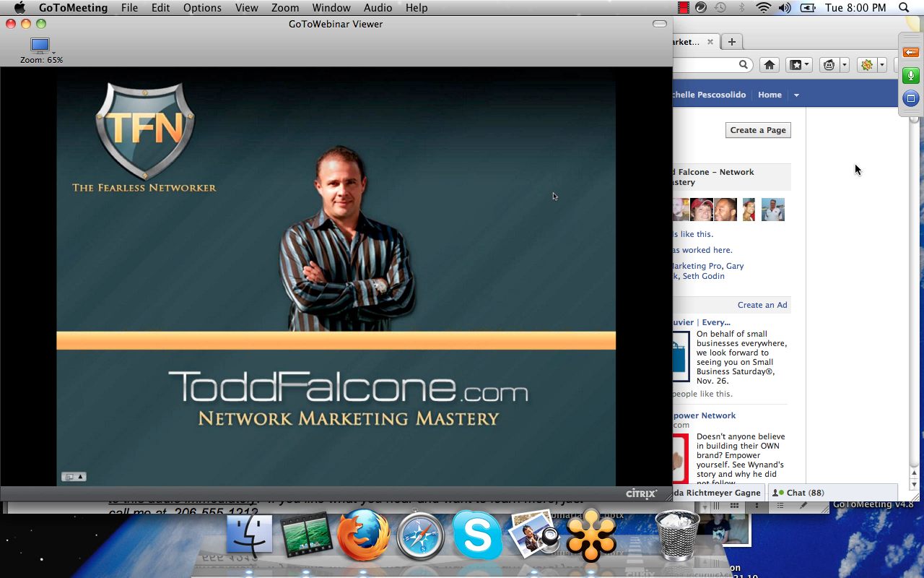The height and width of the screenshot is (578, 924).
Task: Open the Richtmeyer Gagne chat tab
Action: click(719, 493)
